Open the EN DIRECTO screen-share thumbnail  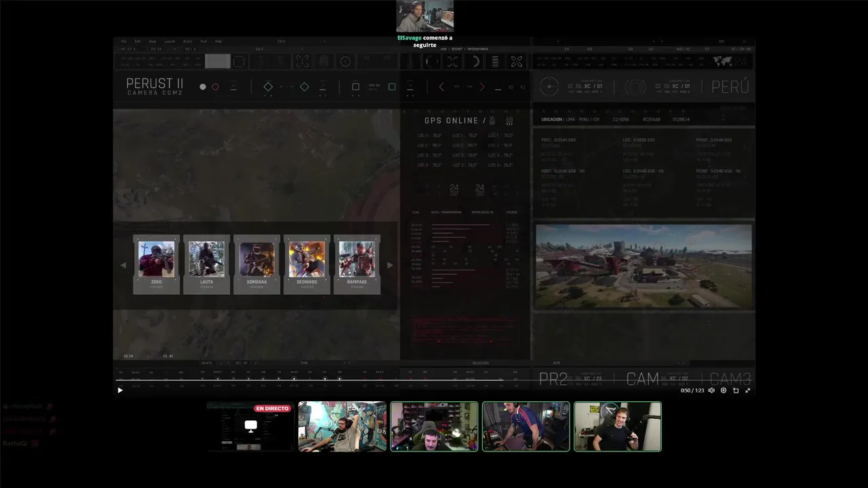pyautogui.click(x=251, y=426)
